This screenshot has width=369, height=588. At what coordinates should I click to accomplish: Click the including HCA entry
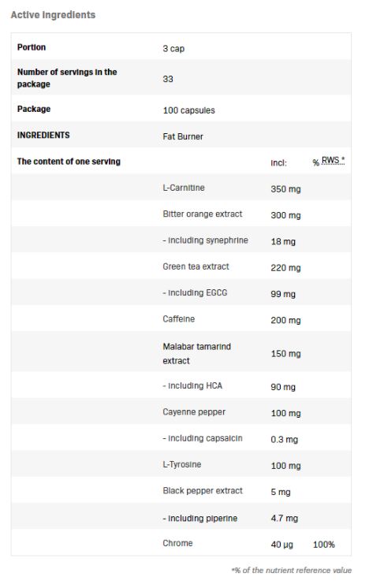pos(192,385)
